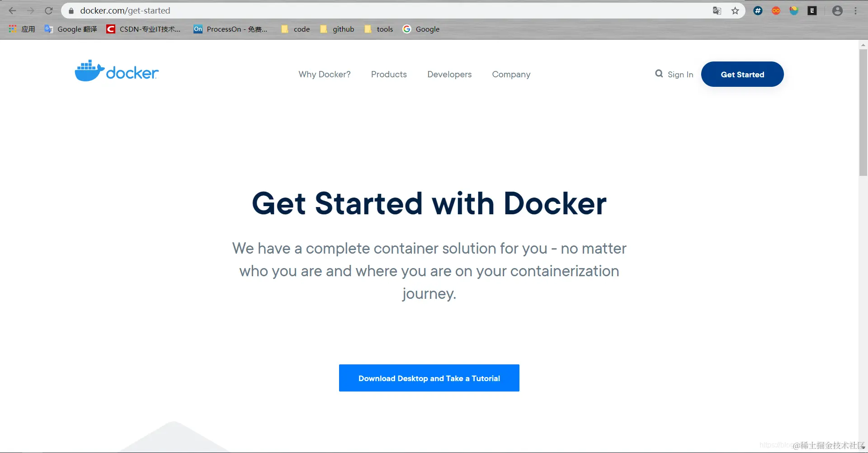The height and width of the screenshot is (453, 868).
Task: Click Download Desktop and Take a Tutorial
Action: pos(429,378)
